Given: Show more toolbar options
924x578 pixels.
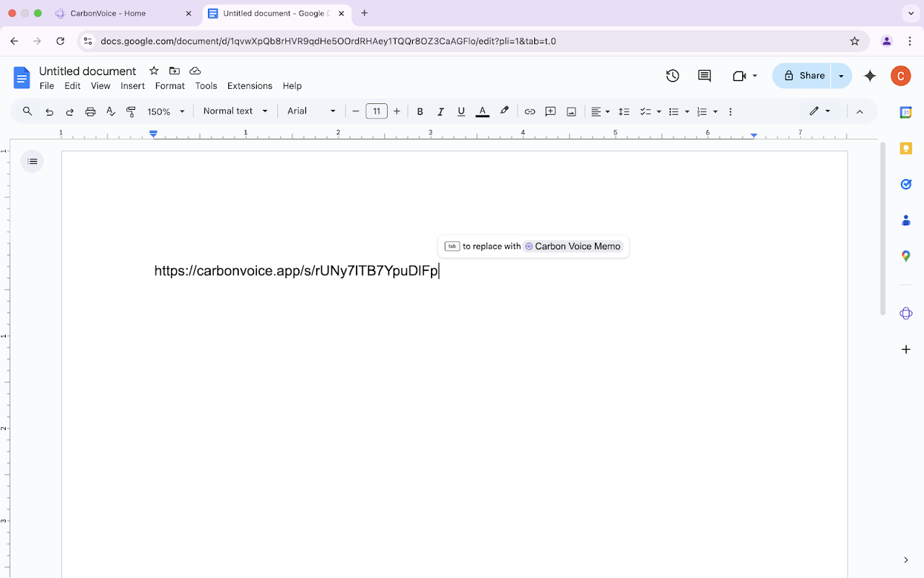Looking at the screenshot, I should (x=731, y=111).
